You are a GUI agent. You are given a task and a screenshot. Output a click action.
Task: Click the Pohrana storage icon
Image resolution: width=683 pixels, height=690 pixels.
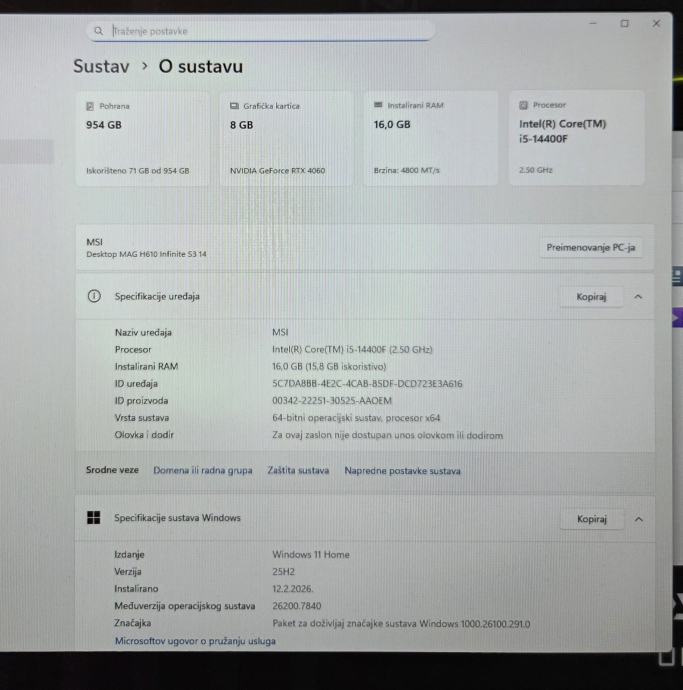pos(90,106)
